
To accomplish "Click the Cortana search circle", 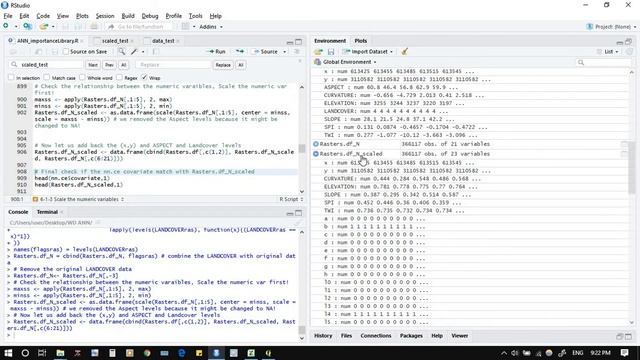I will pyautogui.click(x=25, y=353).
